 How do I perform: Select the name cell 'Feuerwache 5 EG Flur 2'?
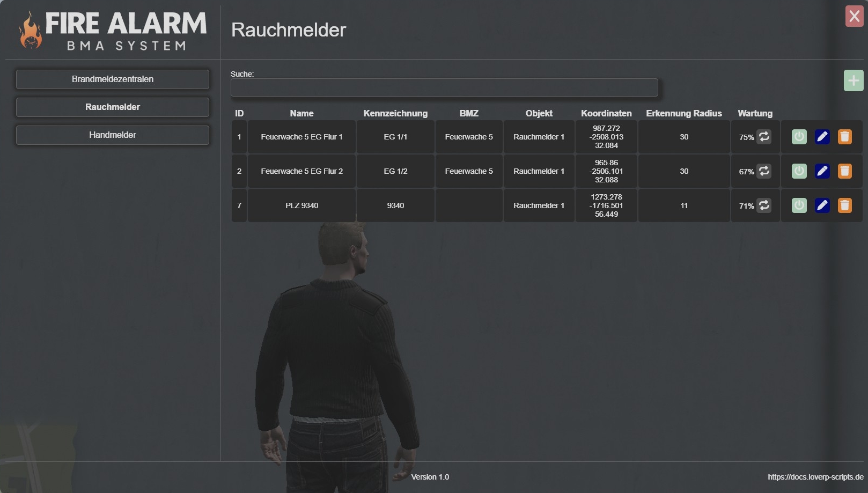301,171
